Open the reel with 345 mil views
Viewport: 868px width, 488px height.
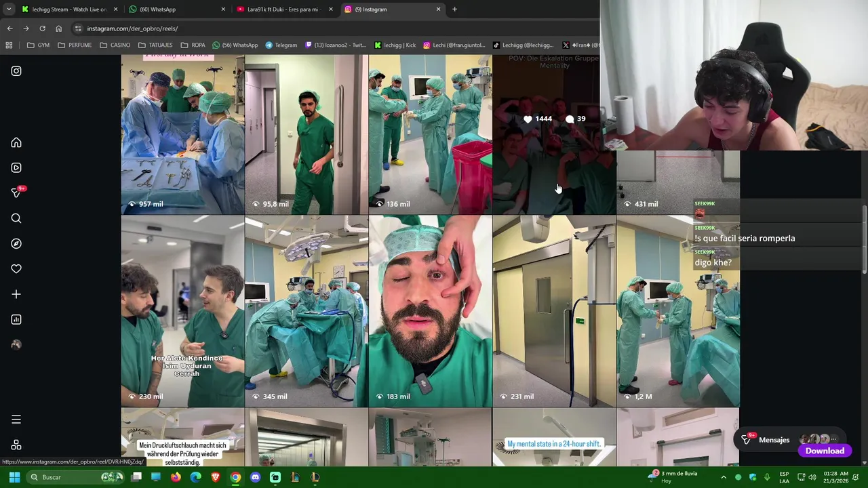tap(307, 311)
